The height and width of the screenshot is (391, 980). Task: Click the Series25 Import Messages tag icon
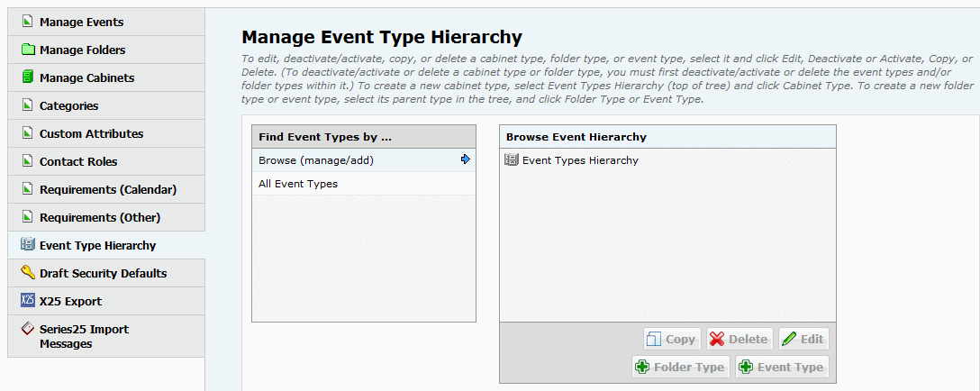(x=28, y=329)
